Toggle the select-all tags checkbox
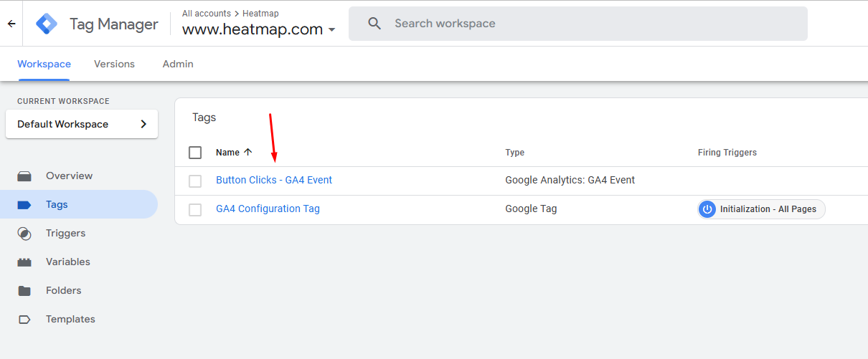This screenshot has width=868, height=359. click(x=195, y=153)
